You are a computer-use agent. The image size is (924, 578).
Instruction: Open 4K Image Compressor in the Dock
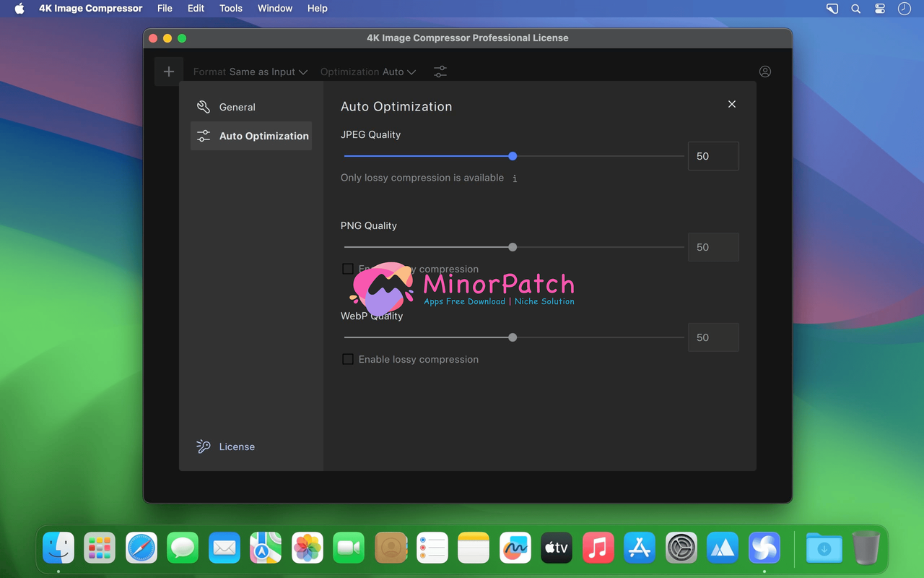pos(764,548)
